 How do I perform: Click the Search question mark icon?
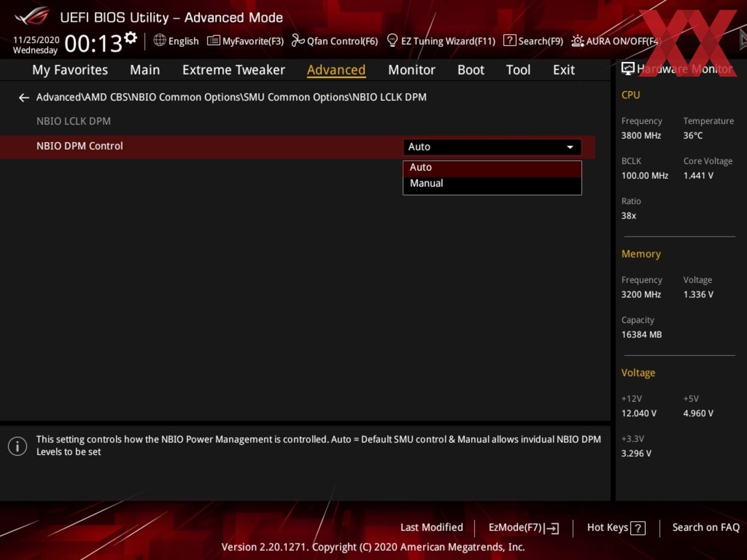[x=509, y=40]
